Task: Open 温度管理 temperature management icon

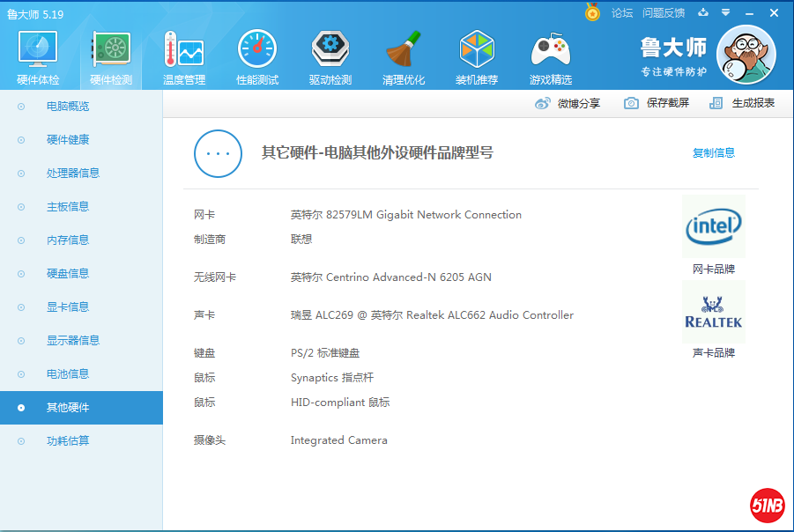Action: point(184,51)
